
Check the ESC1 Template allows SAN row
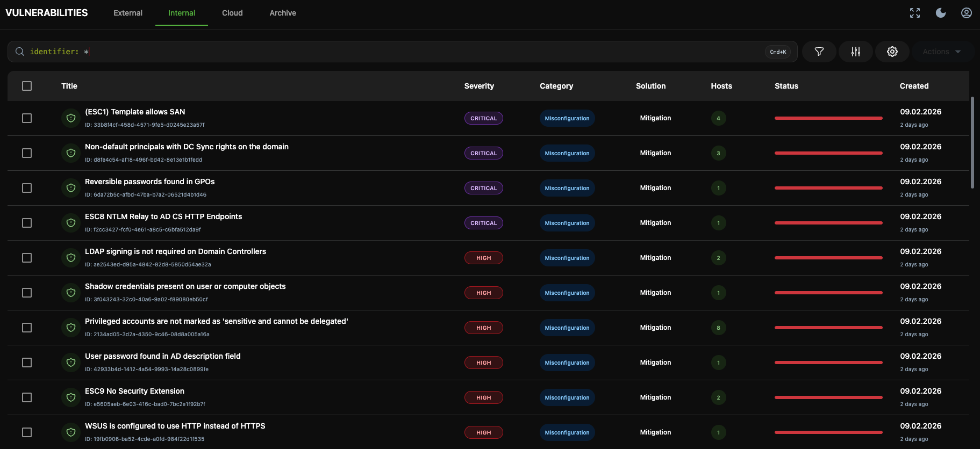coord(27,118)
